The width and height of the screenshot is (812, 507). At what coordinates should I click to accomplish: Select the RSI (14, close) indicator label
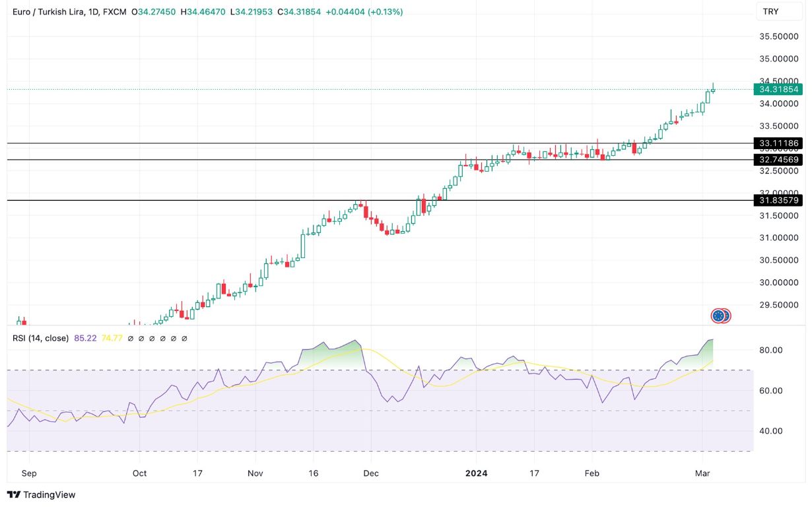pos(40,338)
